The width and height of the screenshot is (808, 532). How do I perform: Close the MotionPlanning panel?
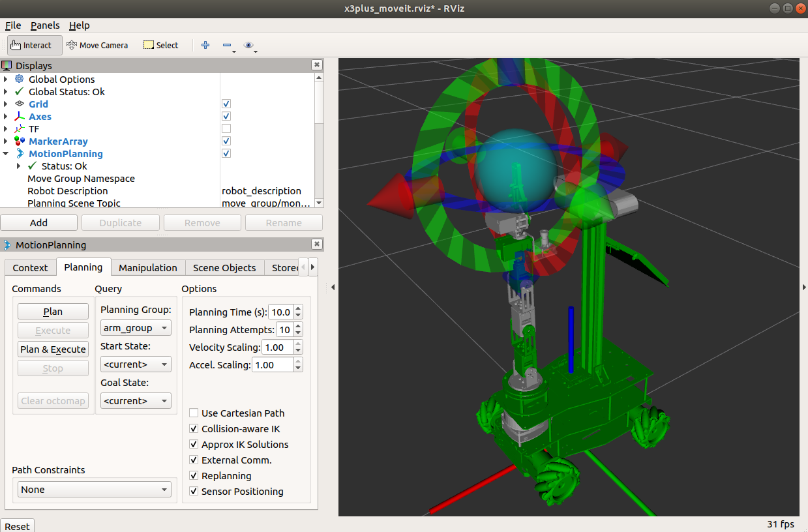pyautogui.click(x=316, y=244)
